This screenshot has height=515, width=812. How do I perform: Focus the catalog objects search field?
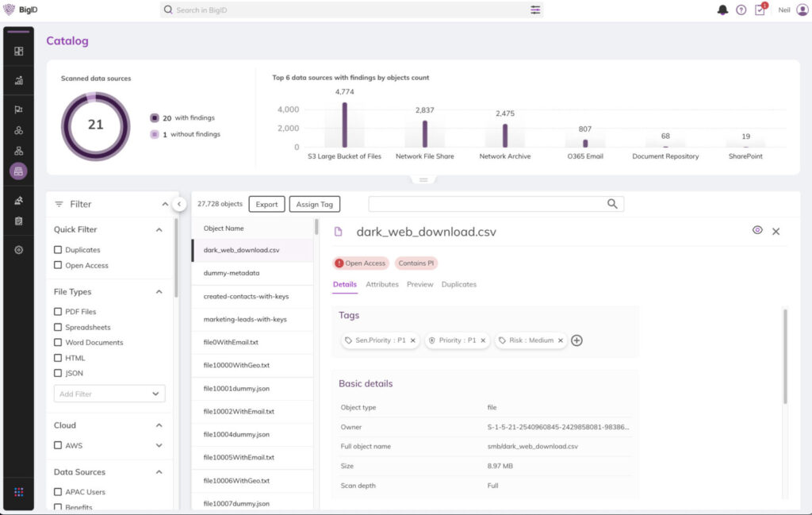tap(496, 204)
